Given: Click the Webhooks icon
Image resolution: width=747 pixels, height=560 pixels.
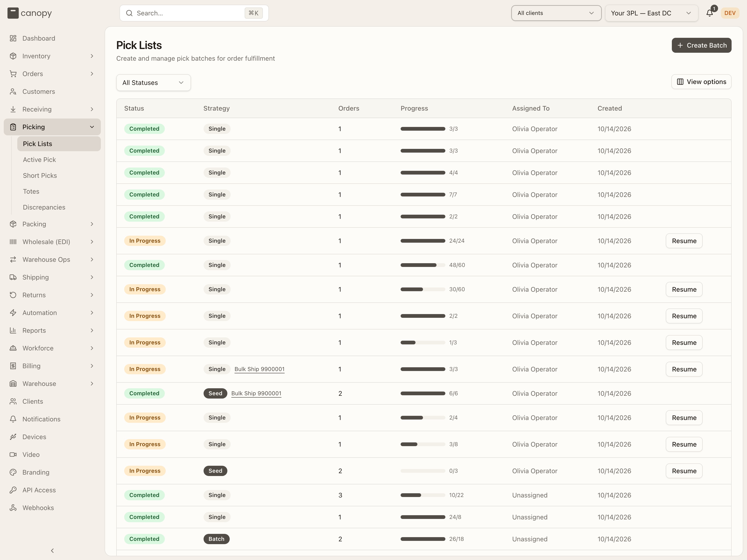Looking at the screenshot, I should (13, 507).
